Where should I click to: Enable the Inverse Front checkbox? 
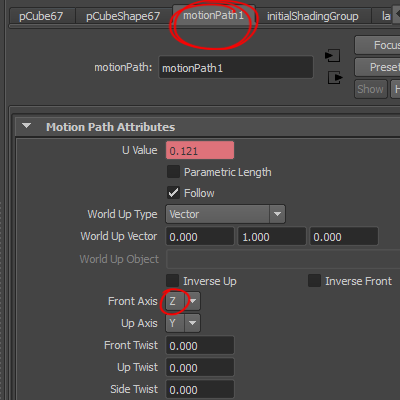coord(314,281)
